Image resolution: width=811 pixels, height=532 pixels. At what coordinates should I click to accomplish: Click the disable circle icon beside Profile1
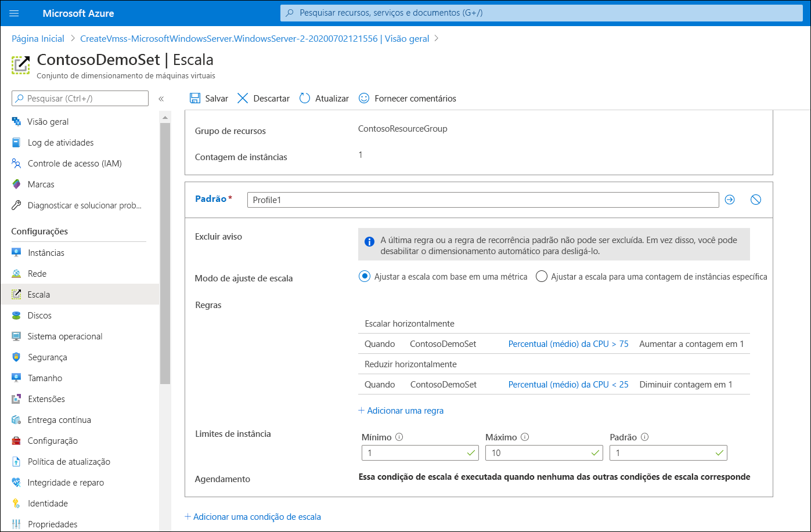[755, 200]
